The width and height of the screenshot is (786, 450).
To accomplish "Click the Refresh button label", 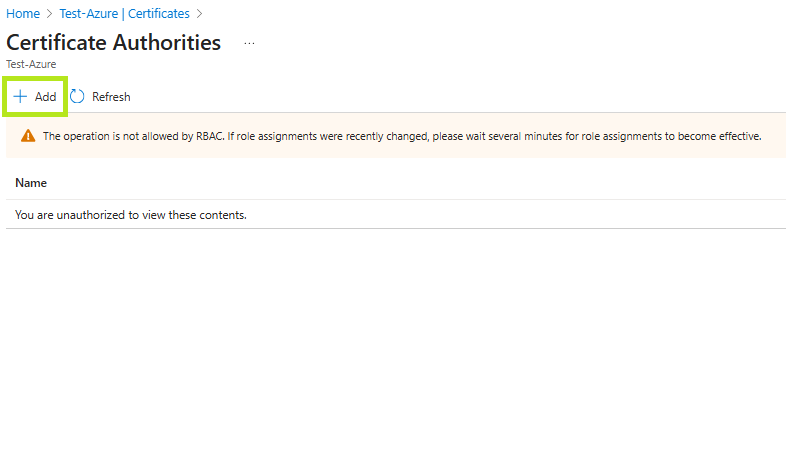I will 111,97.
